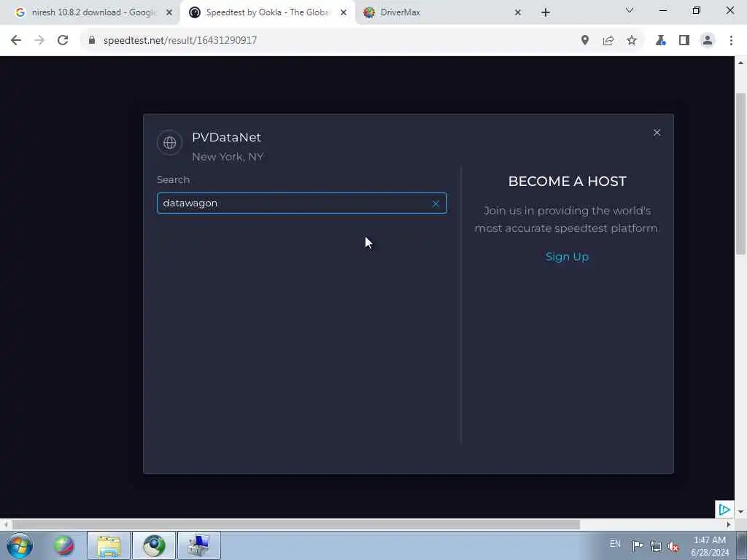The height and width of the screenshot is (560, 747).
Task: Click the BECOME A HOST heading
Action: 567,182
